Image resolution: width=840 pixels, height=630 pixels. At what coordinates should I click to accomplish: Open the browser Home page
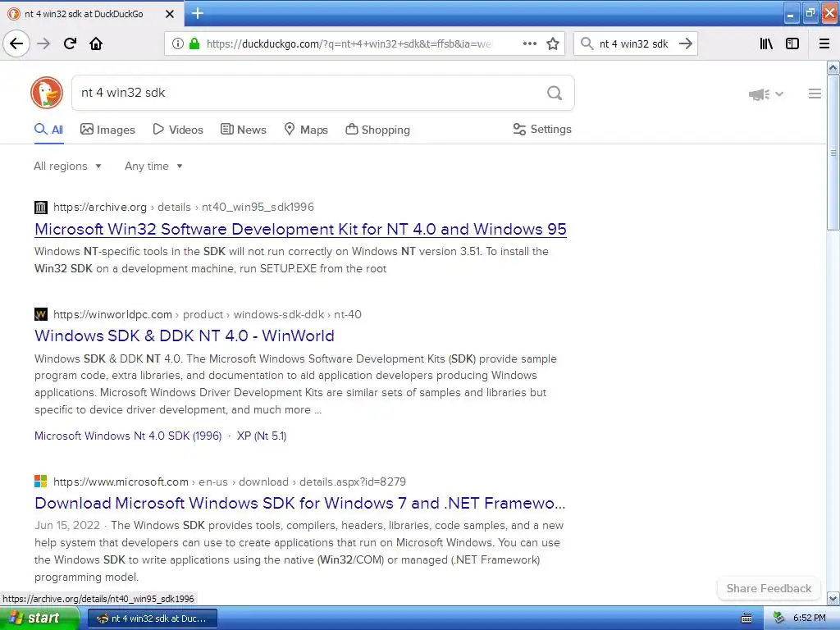click(x=96, y=43)
